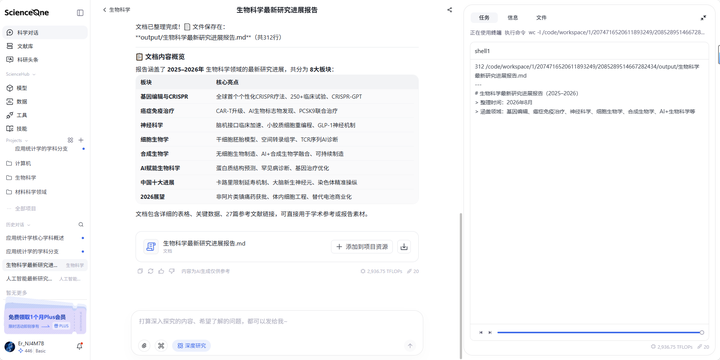This screenshot has width=720, height=360.
Task: Open 技能 under ScienceHub
Action: pos(45,129)
